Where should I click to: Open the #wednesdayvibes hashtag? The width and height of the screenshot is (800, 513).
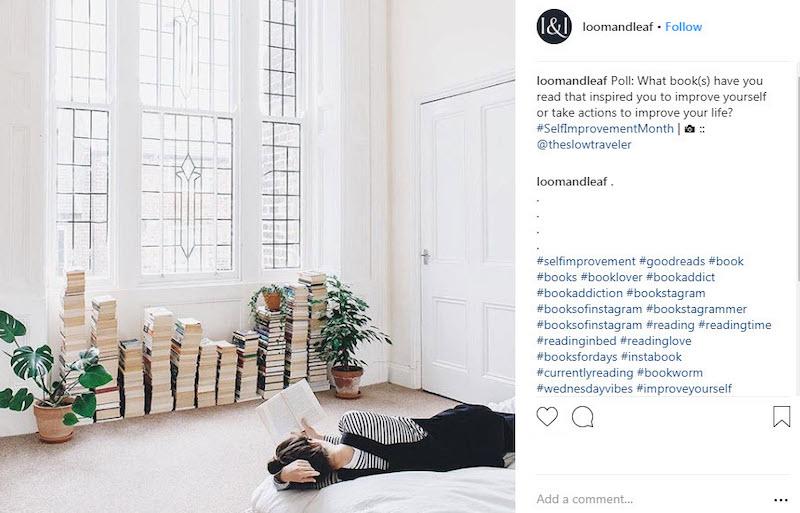click(x=584, y=388)
